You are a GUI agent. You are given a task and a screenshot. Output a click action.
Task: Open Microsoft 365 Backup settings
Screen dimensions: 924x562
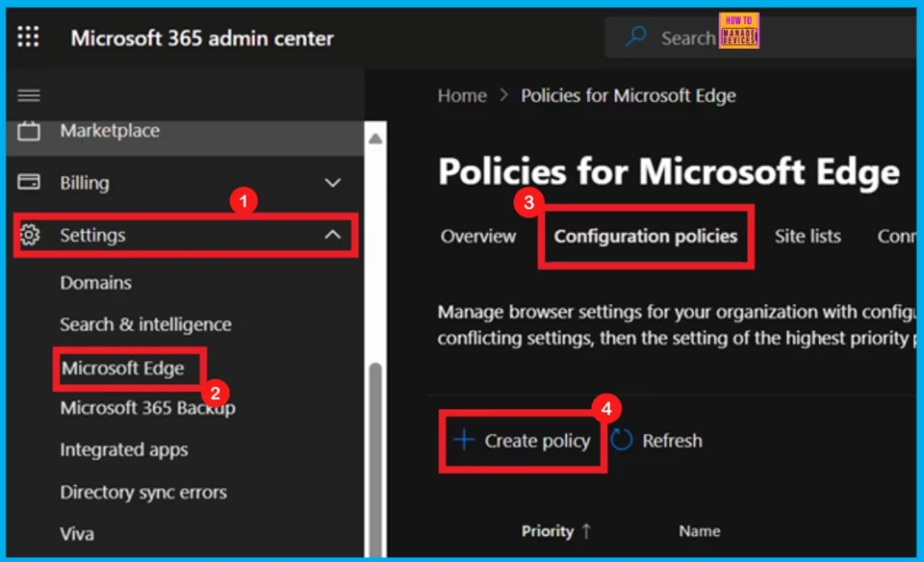click(x=147, y=408)
